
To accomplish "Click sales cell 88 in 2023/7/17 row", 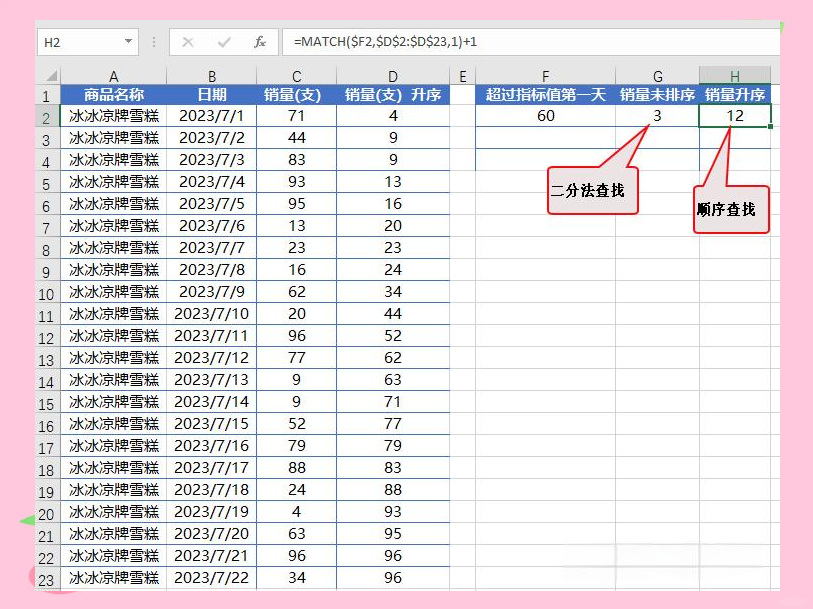I will click(297, 468).
